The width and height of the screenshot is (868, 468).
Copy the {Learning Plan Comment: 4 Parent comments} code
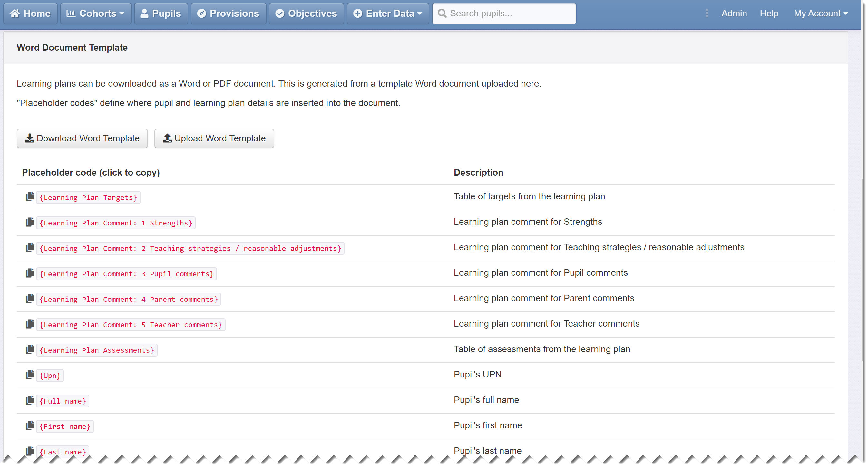(x=129, y=299)
